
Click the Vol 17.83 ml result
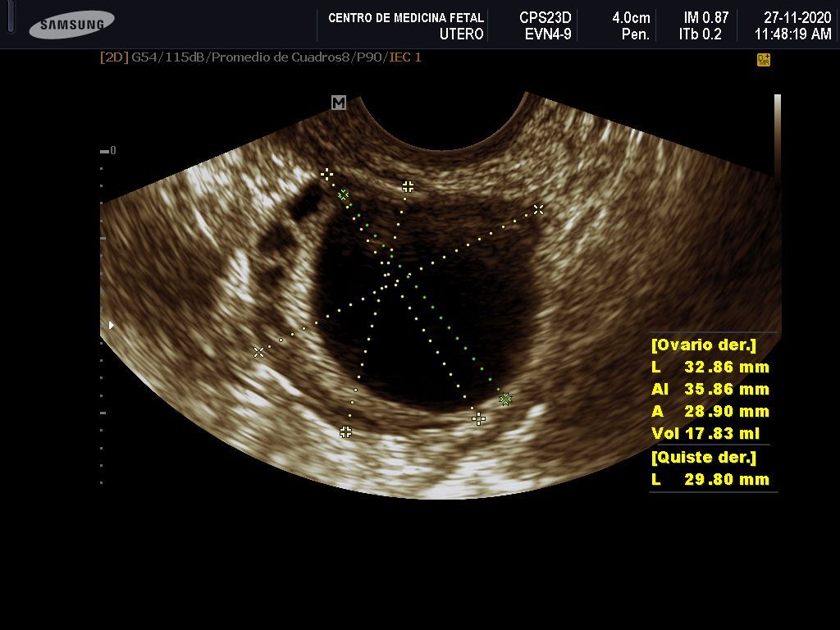705,433
